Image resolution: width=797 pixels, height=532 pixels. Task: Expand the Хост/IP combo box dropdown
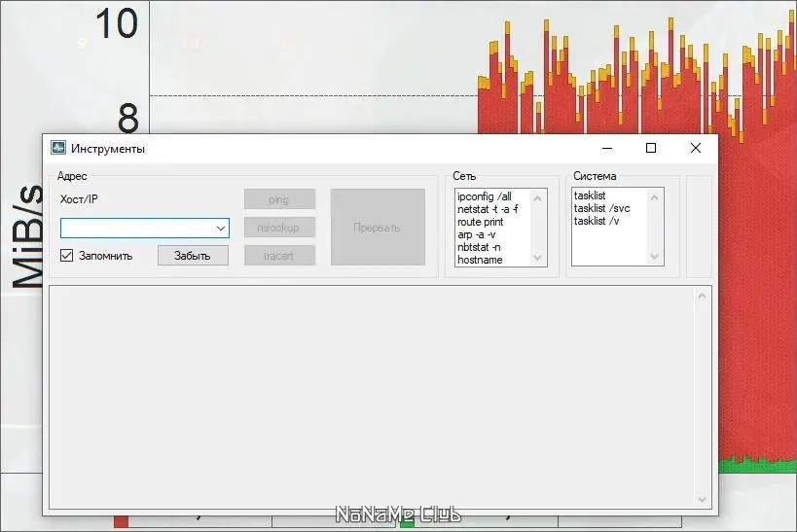pyautogui.click(x=221, y=229)
